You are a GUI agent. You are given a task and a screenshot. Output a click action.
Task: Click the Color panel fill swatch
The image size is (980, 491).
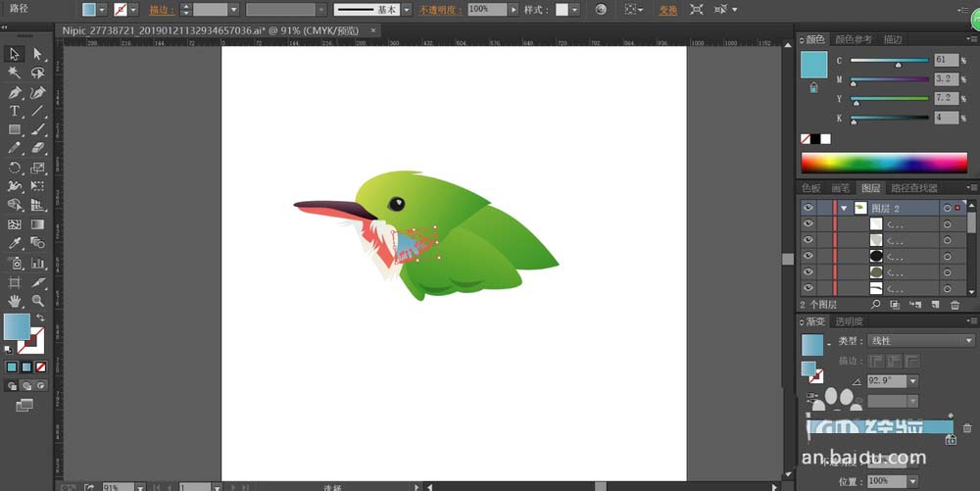[x=813, y=66]
